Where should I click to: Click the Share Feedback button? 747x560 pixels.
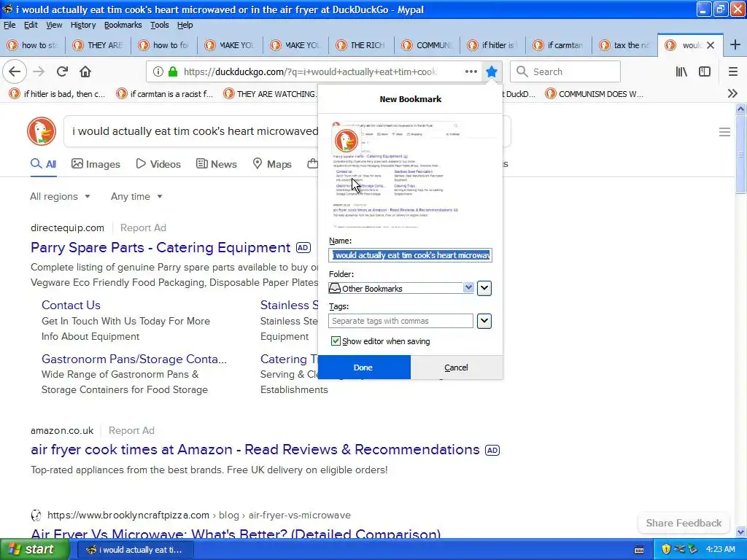(x=684, y=523)
